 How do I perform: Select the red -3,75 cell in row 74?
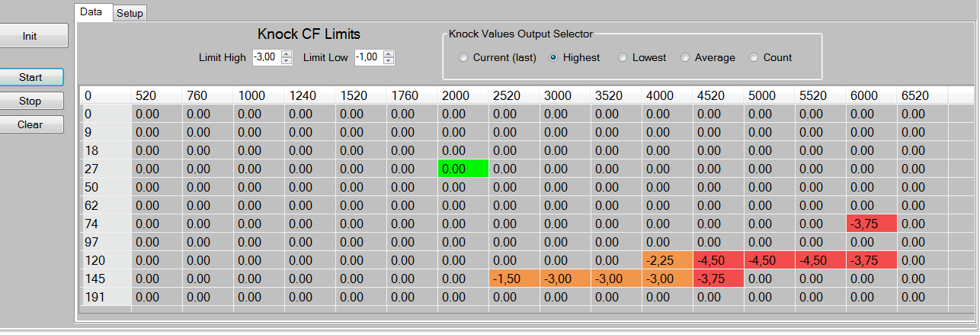coord(872,224)
